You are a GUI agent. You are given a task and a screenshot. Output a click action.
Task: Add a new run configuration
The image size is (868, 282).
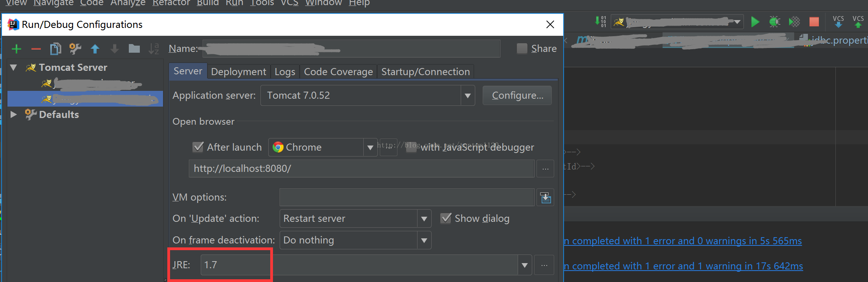click(x=16, y=49)
